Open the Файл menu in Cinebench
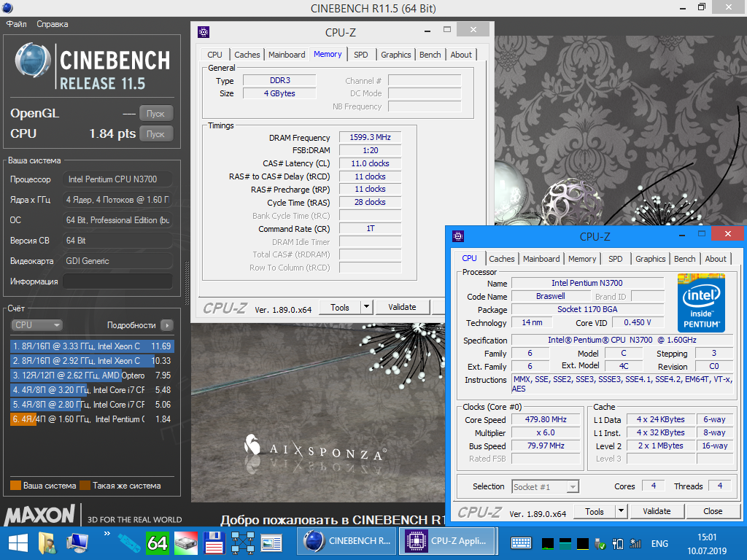The height and width of the screenshot is (560, 747). pyautogui.click(x=16, y=24)
